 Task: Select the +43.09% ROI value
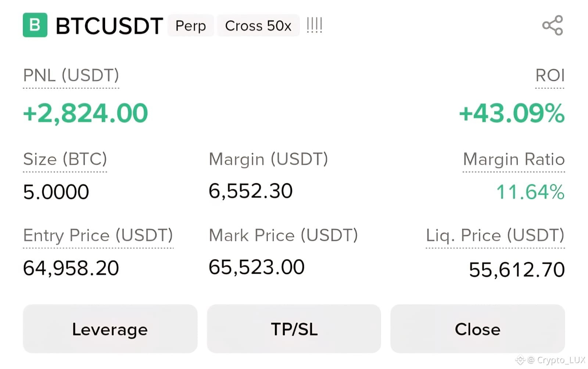[512, 113]
